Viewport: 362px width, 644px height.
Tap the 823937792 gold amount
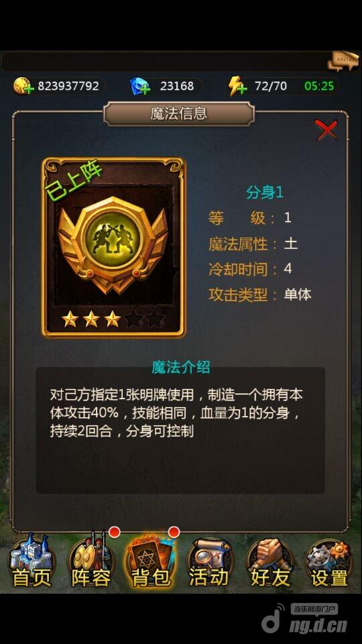68,86
